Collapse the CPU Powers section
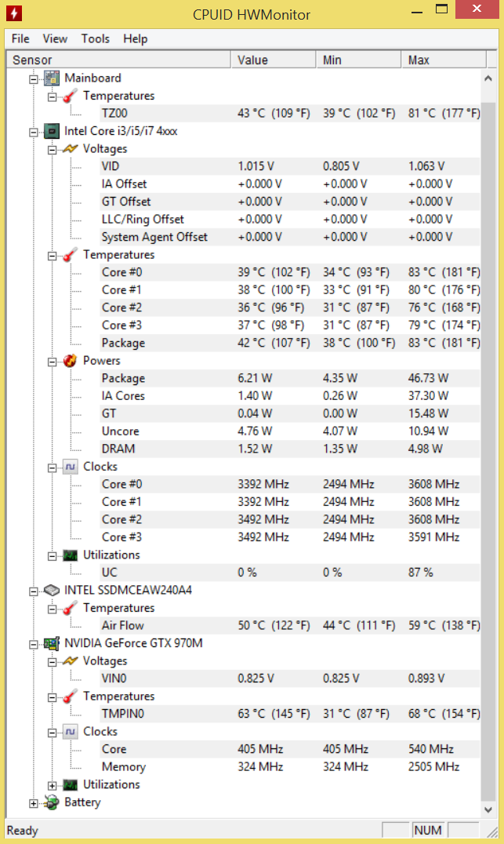The height and width of the screenshot is (844, 504). [x=53, y=362]
